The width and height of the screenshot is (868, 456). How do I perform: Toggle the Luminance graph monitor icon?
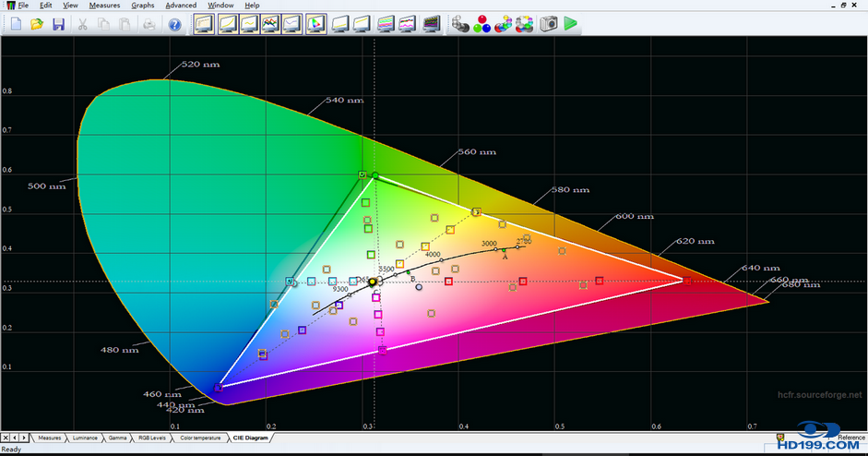(228, 24)
